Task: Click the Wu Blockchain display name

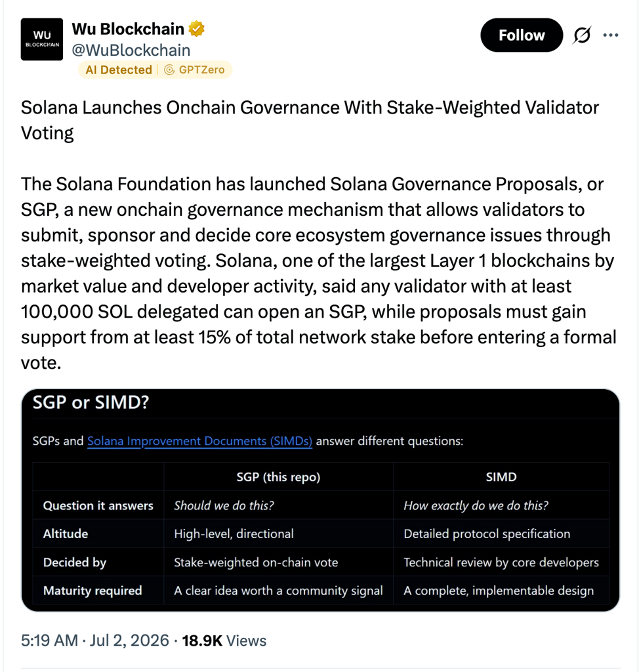Action: (128, 29)
